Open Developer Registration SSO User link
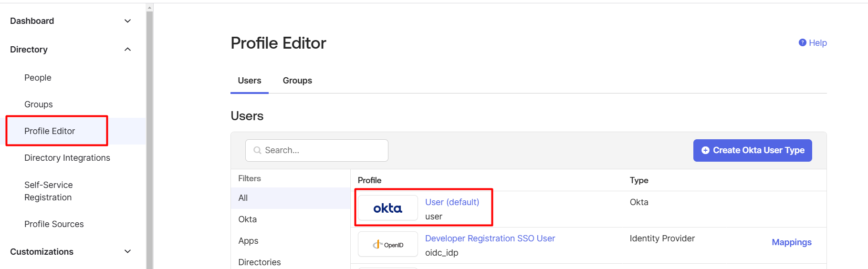Viewport: 868px width, 269px height. pyautogui.click(x=490, y=238)
